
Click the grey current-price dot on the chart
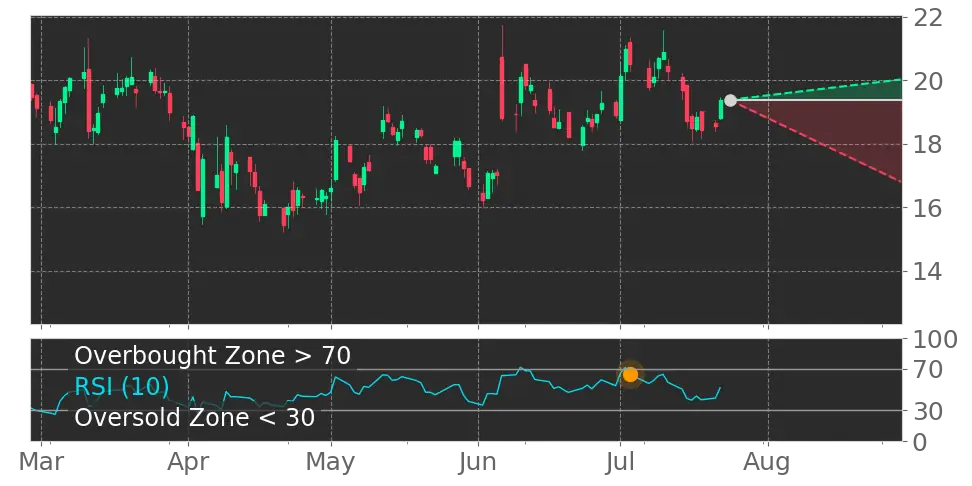[x=730, y=100]
